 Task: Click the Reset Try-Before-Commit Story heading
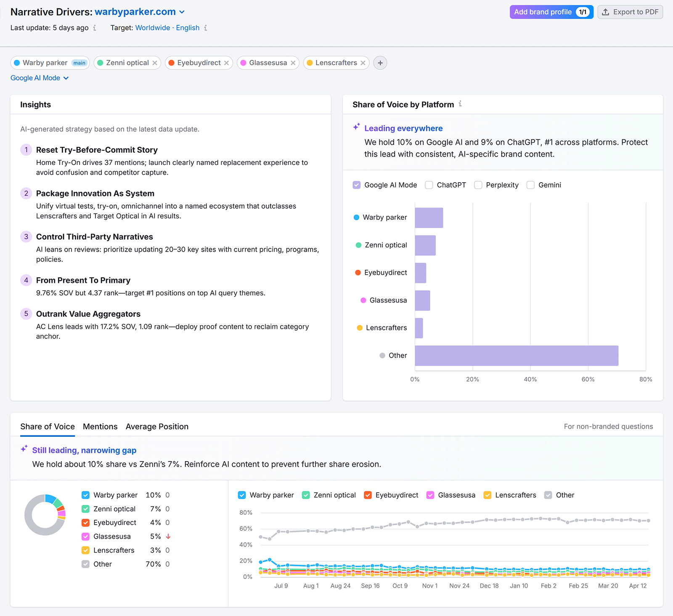(97, 150)
